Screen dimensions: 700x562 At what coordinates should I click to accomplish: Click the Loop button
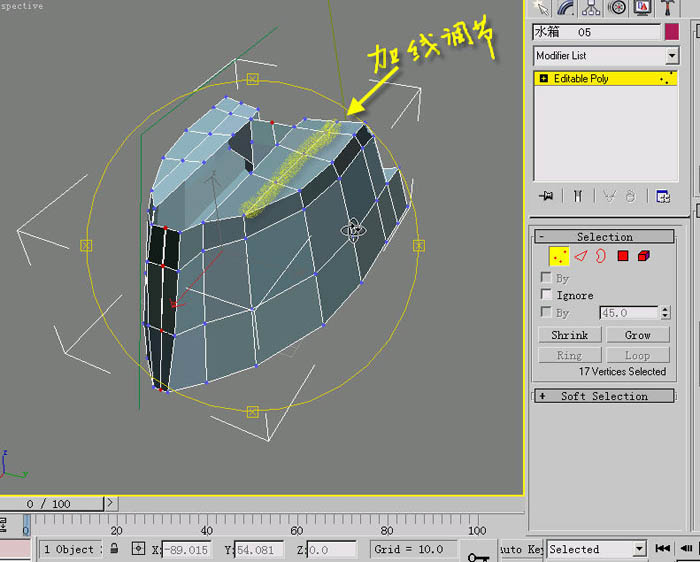pos(638,355)
